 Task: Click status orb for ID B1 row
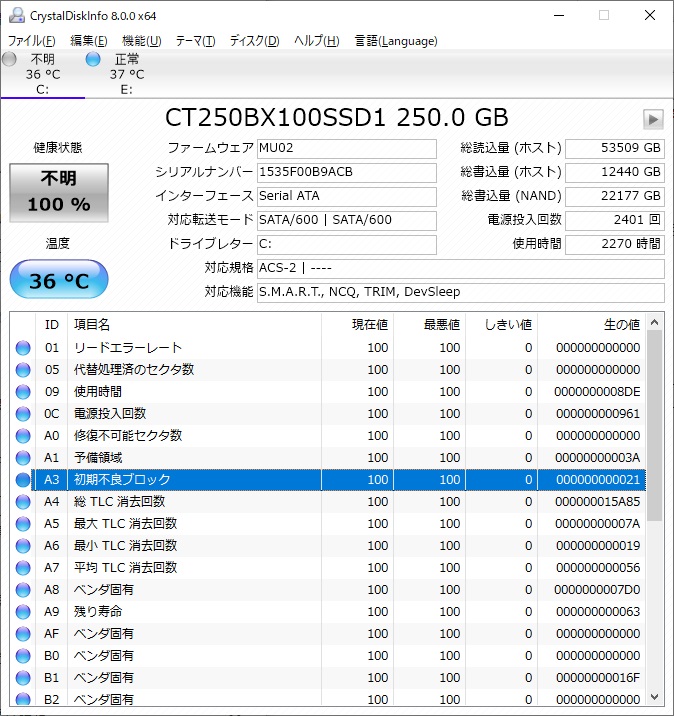point(23,678)
